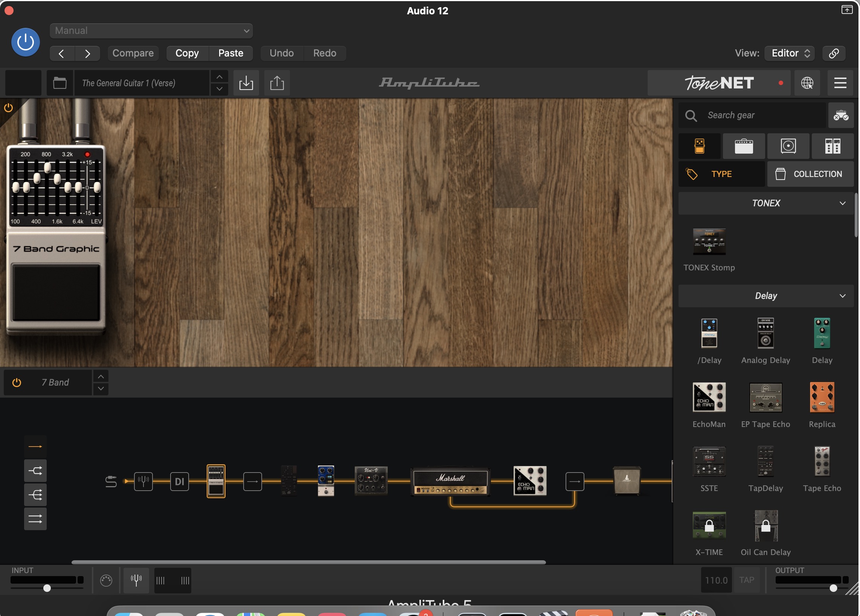Click the Compare button
Screen dimensions: 860x616
[133, 53]
